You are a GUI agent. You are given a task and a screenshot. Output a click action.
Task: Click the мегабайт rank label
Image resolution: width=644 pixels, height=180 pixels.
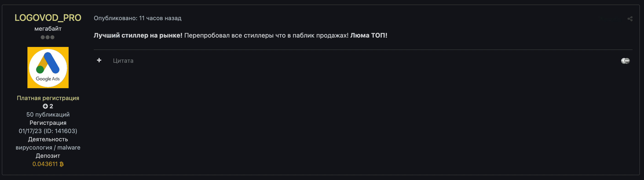click(48, 28)
